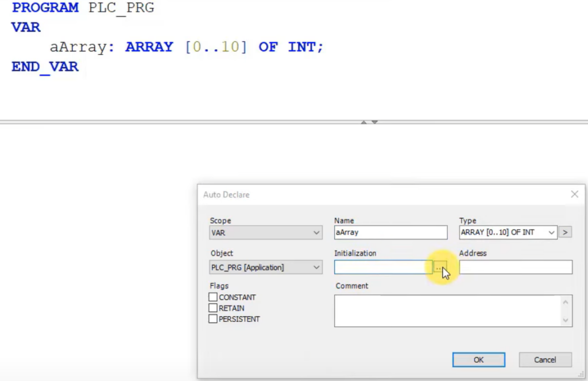The height and width of the screenshot is (381, 588).
Task: Click inside the Address input field
Action: [x=515, y=267]
